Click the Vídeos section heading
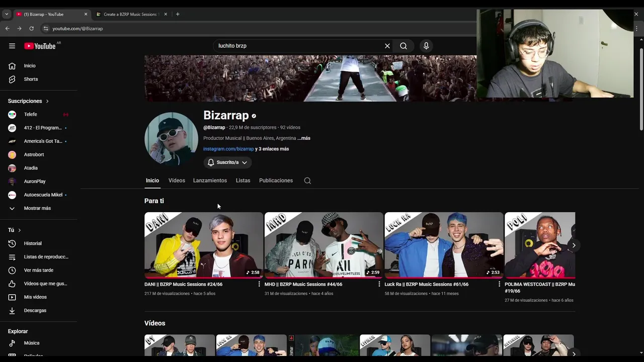Screen dimensions: 644x362 [x=154, y=323]
